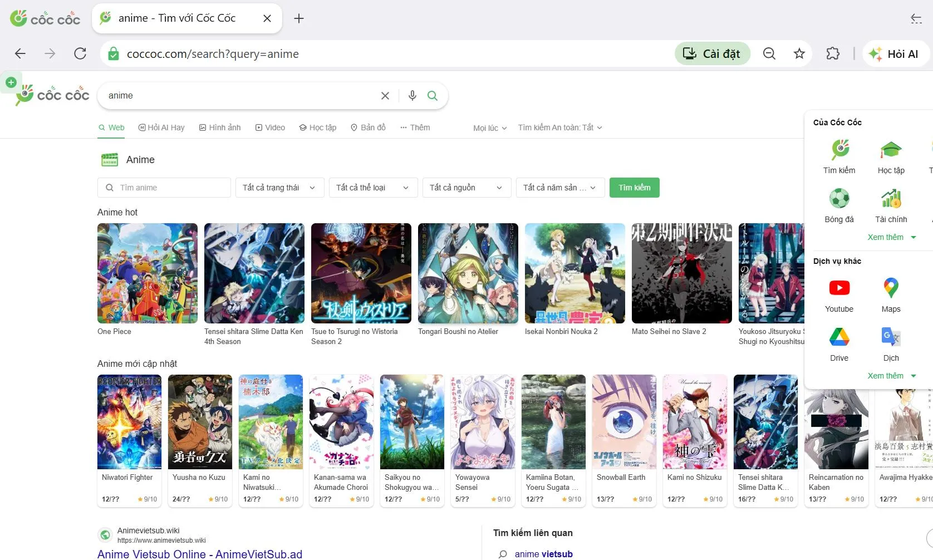Open the Tìm kiếm An toàn dropdown
Image resolution: width=933 pixels, height=560 pixels.
[560, 127]
